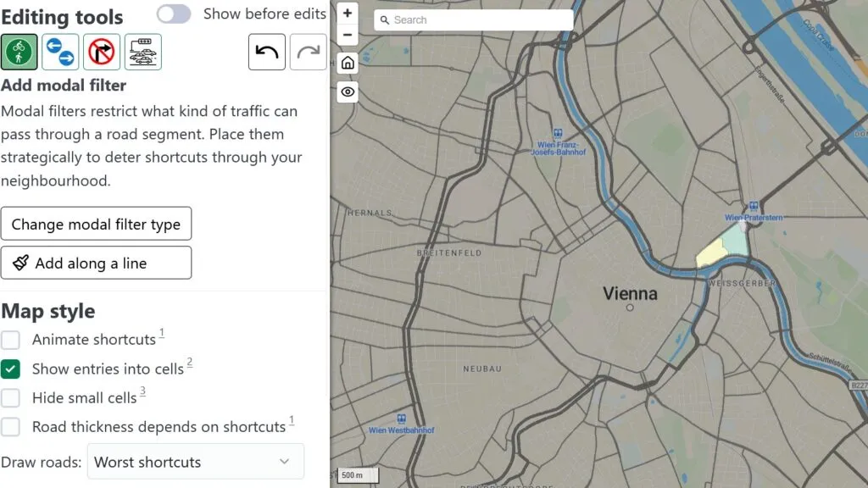
Task: Undo the last edit
Action: [267, 52]
